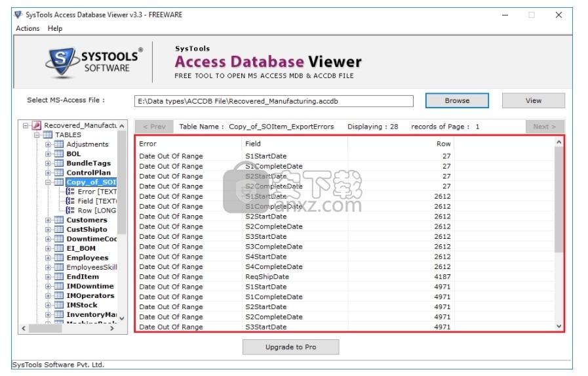Click the IMOperators table icon
Viewport: 588px width, 376px height.
[59, 296]
